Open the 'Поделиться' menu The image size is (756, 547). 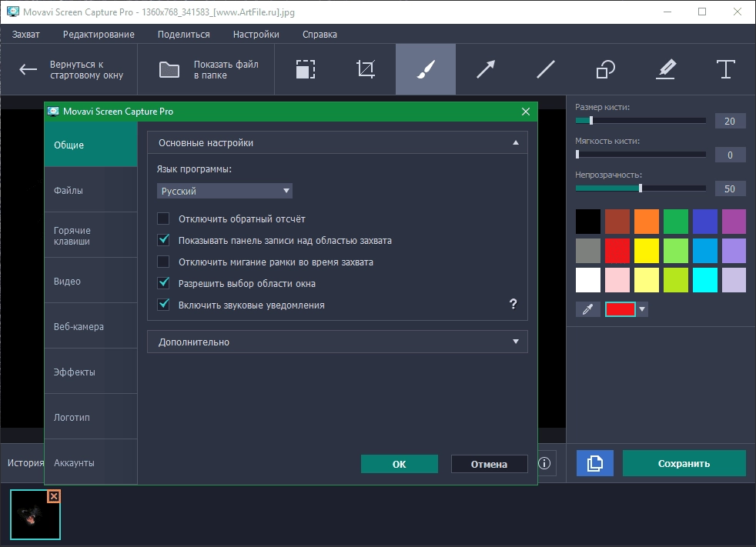[x=184, y=34]
